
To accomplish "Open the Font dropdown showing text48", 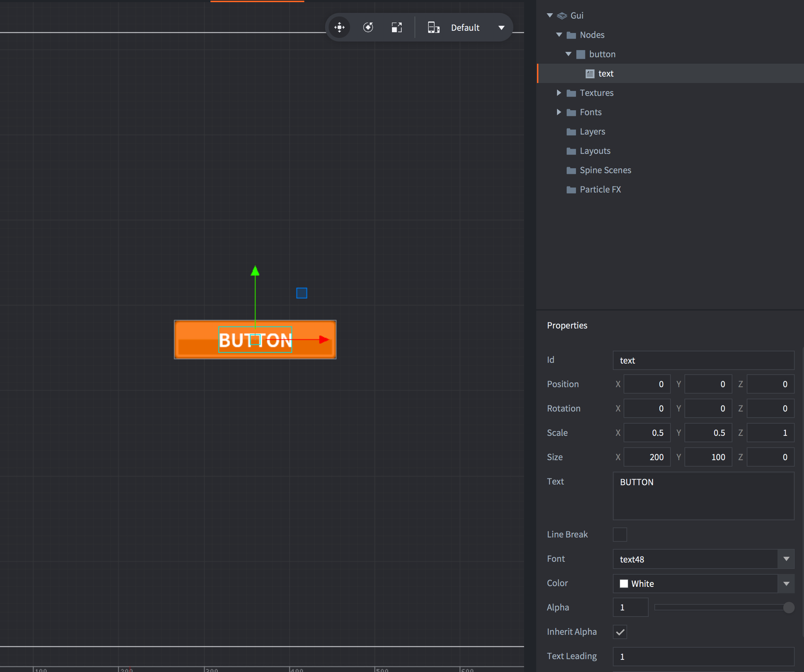I will pos(787,559).
